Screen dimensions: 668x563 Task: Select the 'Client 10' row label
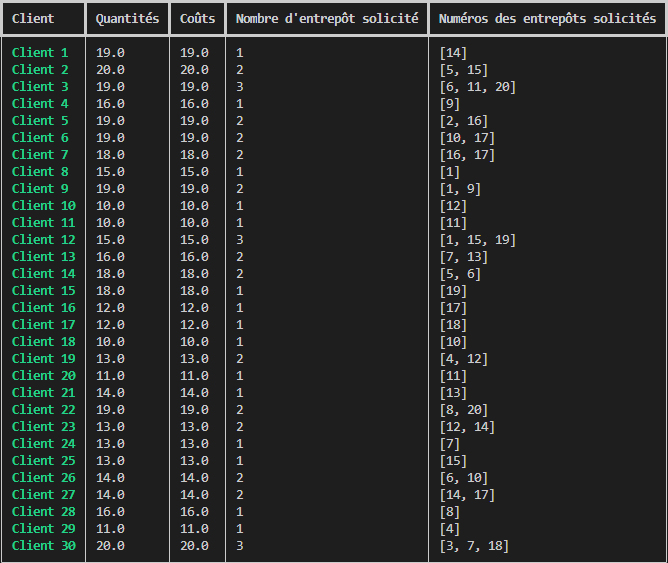tap(43, 206)
